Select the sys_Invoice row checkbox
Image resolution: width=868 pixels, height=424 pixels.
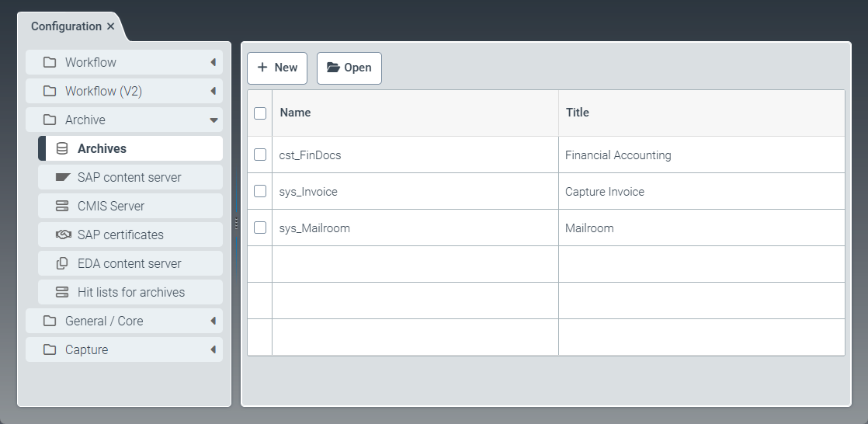pyautogui.click(x=260, y=191)
